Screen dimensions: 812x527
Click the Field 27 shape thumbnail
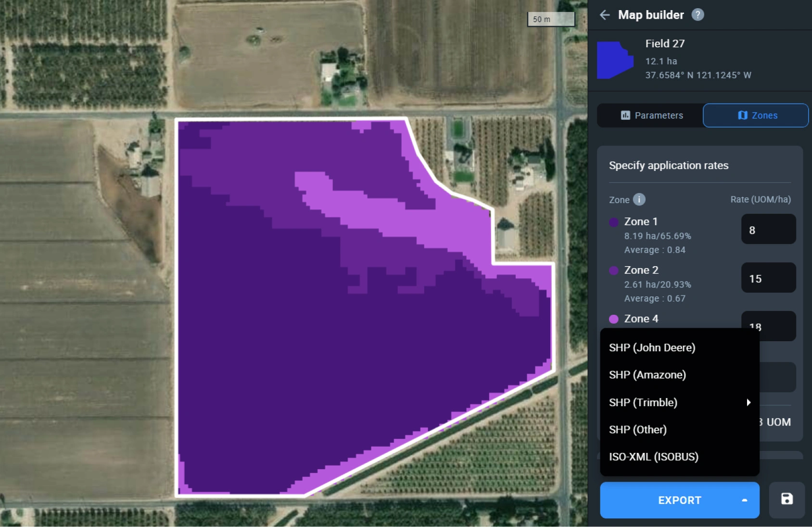click(x=615, y=60)
